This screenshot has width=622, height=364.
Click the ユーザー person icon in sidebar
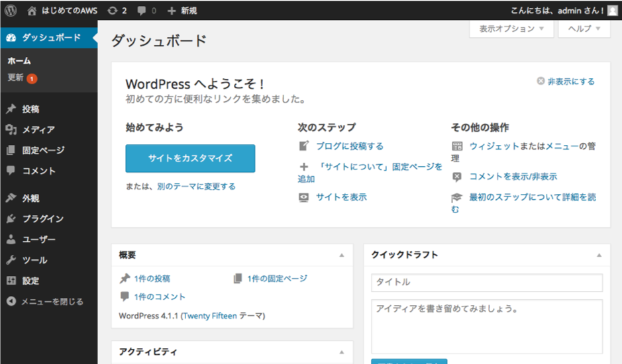[11, 239]
